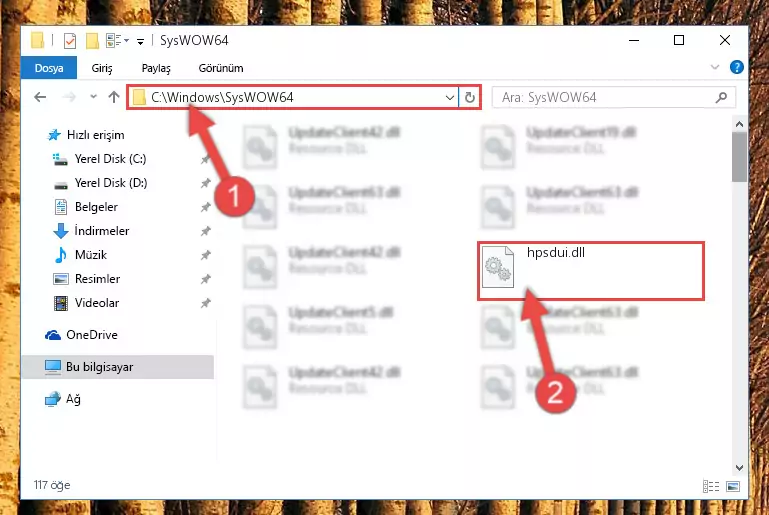Click pin icon next to Yerel Disk (D:)

tap(205, 183)
